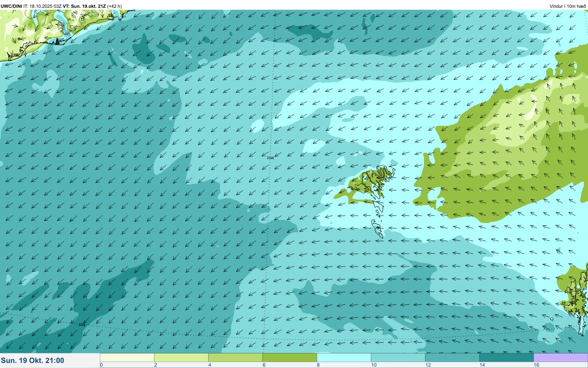Select the light teal 10–12 legend swatch
The image size is (588, 368).
tap(398, 357)
